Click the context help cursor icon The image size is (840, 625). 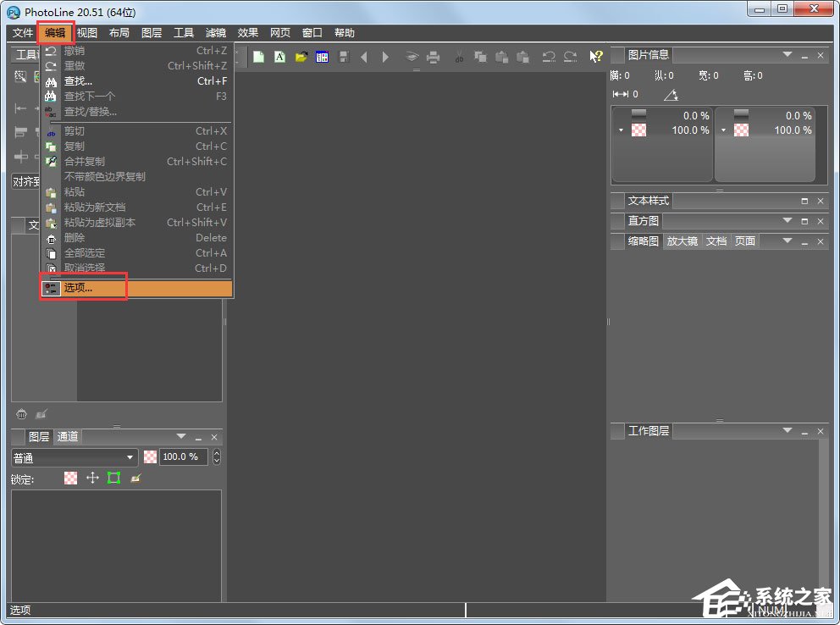[x=596, y=57]
